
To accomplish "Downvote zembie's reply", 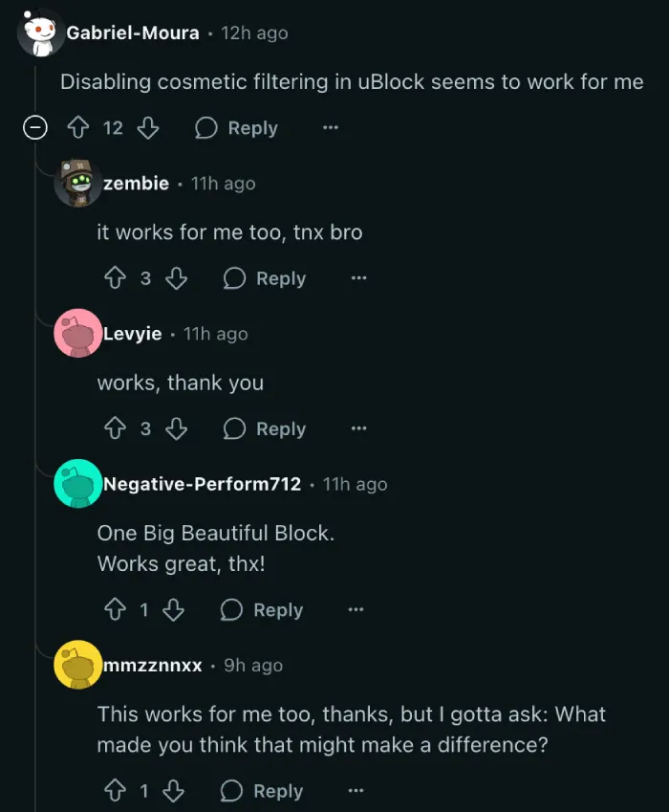I will point(176,278).
